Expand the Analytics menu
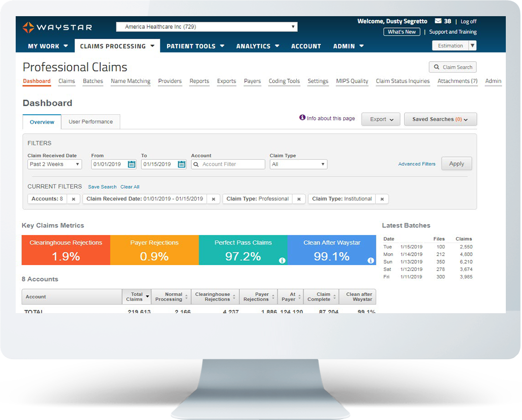Screen dimensions: 522x420 pos(258,46)
